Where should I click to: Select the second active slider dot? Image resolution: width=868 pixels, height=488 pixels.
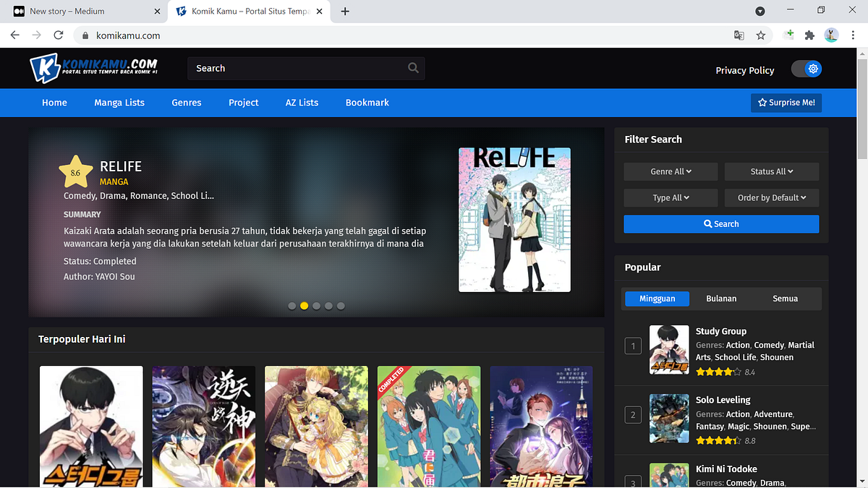pos(305,306)
